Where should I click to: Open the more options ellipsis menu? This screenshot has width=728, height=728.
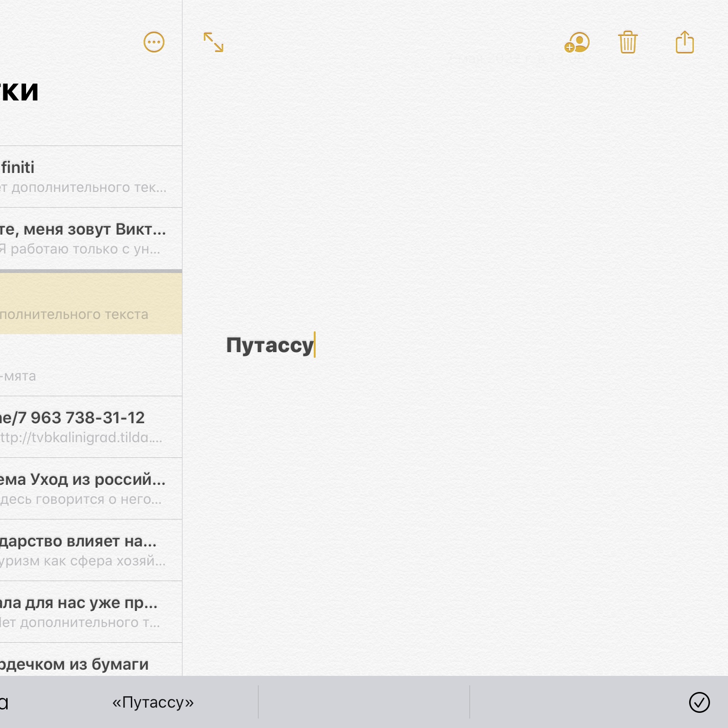[x=154, y=42]
